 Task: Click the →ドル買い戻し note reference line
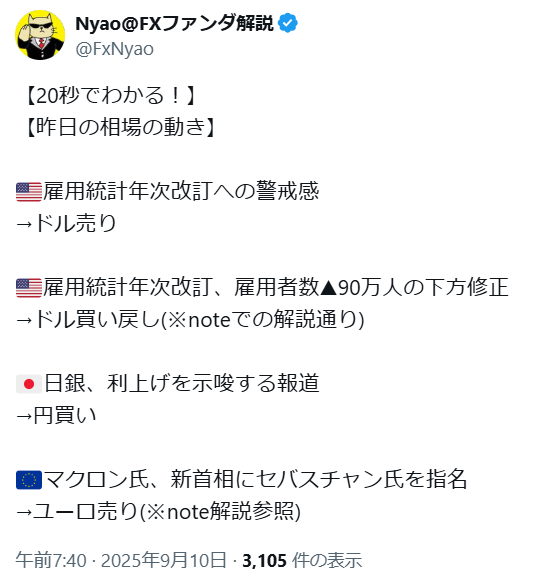[x=190, y=319]
